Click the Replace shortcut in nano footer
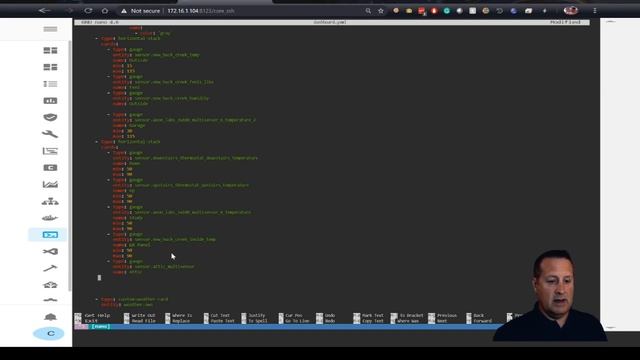640x360 pixels. [181, 321]
